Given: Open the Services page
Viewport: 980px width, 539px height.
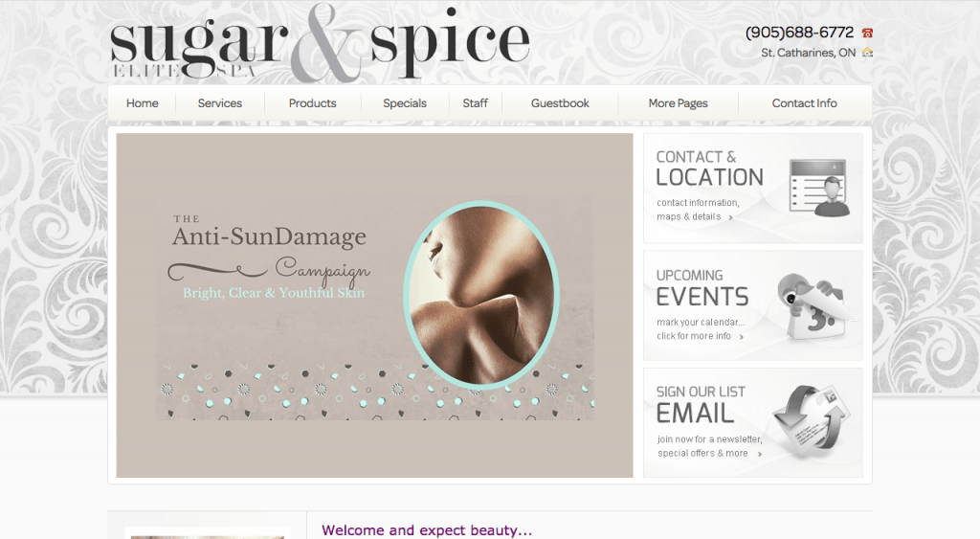Looking at the screenshot, I should (x=219, y=103).
